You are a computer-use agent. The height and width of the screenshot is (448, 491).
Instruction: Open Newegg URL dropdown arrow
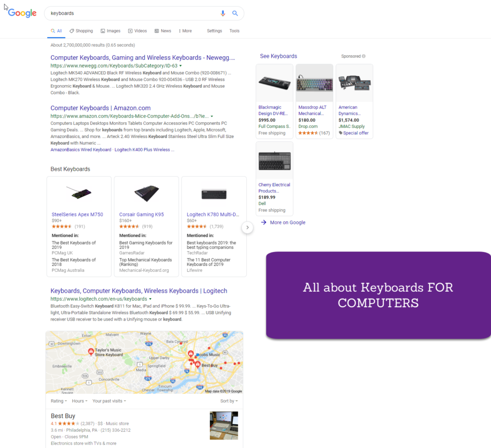click(x=181, y=66)
